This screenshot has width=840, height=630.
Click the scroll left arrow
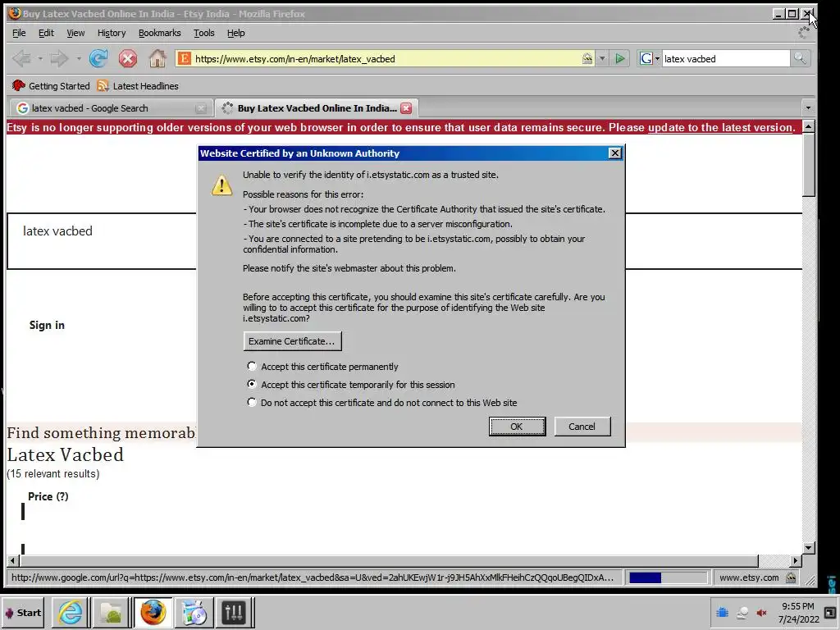13,560
